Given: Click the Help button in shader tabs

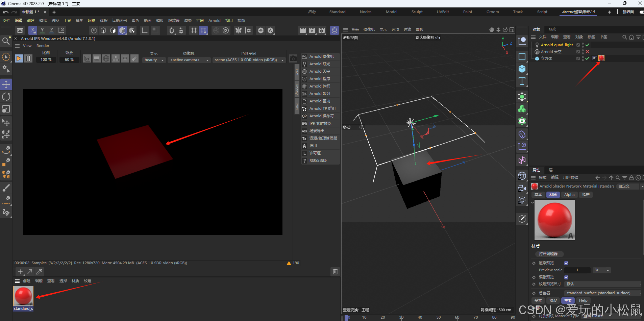Looking at the screenshot, I should 583,301.
